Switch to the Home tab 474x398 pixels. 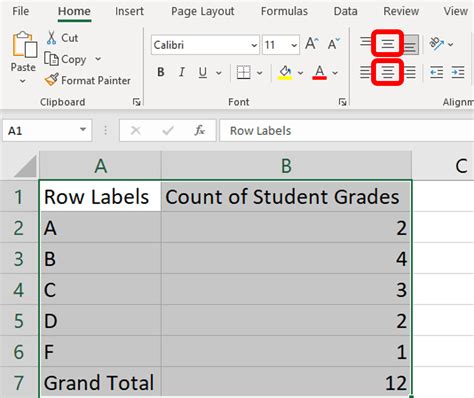[x=74, y=11]
